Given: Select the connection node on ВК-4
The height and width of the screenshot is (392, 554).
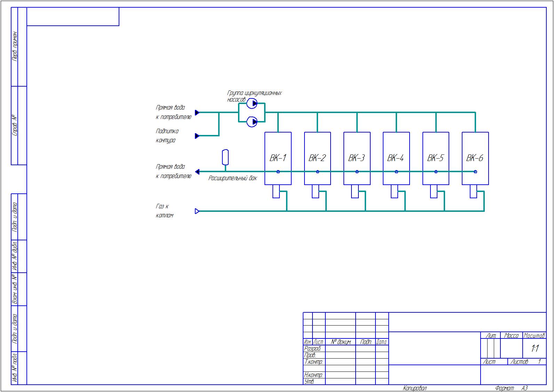Looking at the screenshot, I should coord(396,171).
